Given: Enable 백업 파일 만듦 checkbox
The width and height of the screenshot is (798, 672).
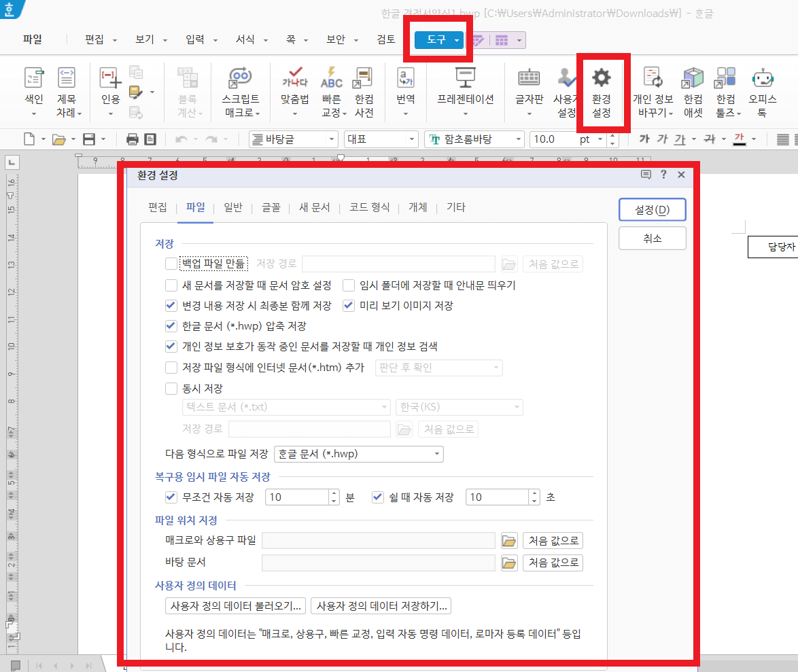Looking at the screenshot, I should (171, 264).
